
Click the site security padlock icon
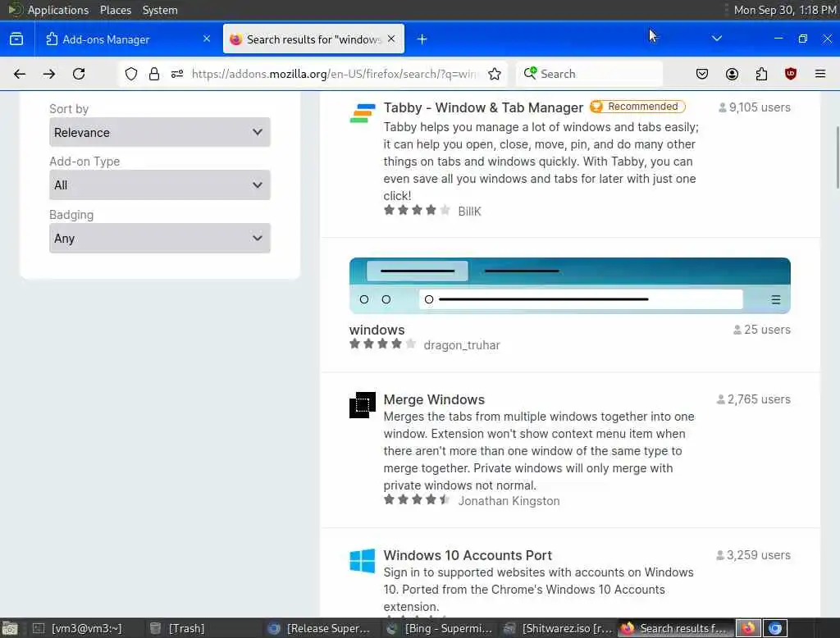[154, 74]
